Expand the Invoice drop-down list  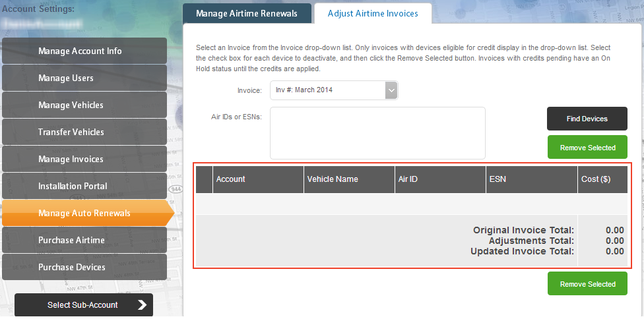click(x=334, y=90)
